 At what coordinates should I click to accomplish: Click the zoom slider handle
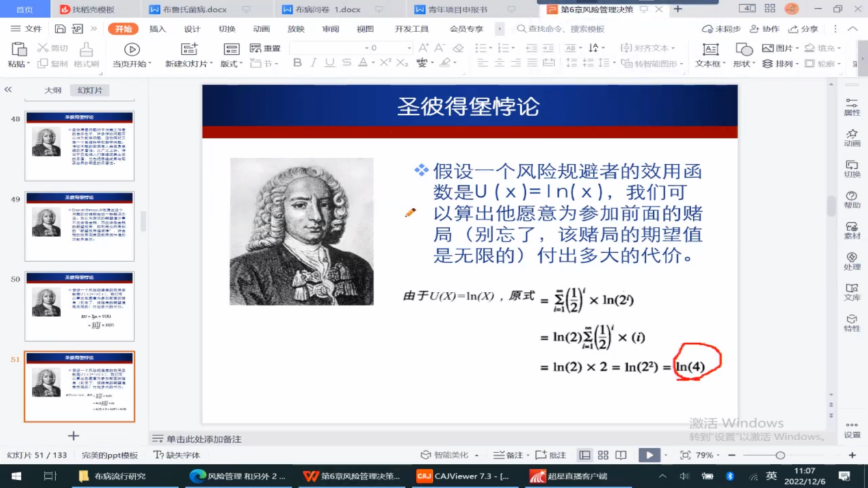(x=780, y=455)
